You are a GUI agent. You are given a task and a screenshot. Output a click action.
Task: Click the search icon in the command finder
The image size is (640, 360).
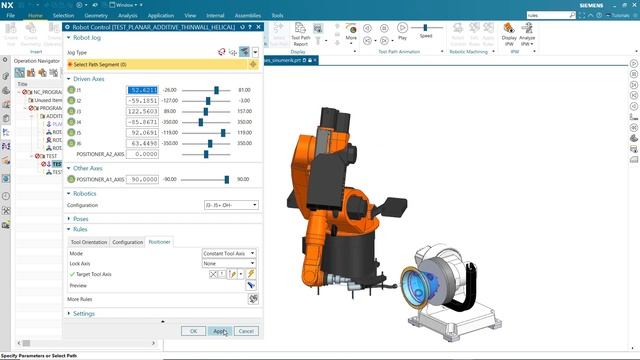click(572, 15)
